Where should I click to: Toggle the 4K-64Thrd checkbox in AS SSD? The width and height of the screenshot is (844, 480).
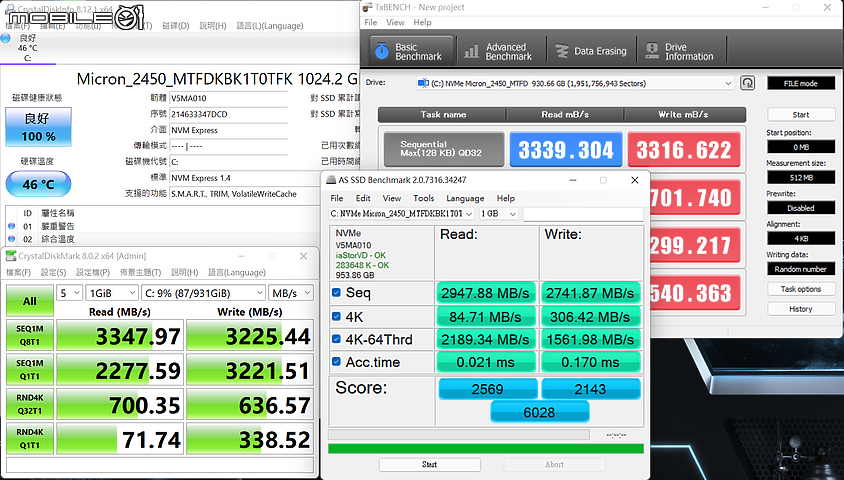[x=336, y=339]
